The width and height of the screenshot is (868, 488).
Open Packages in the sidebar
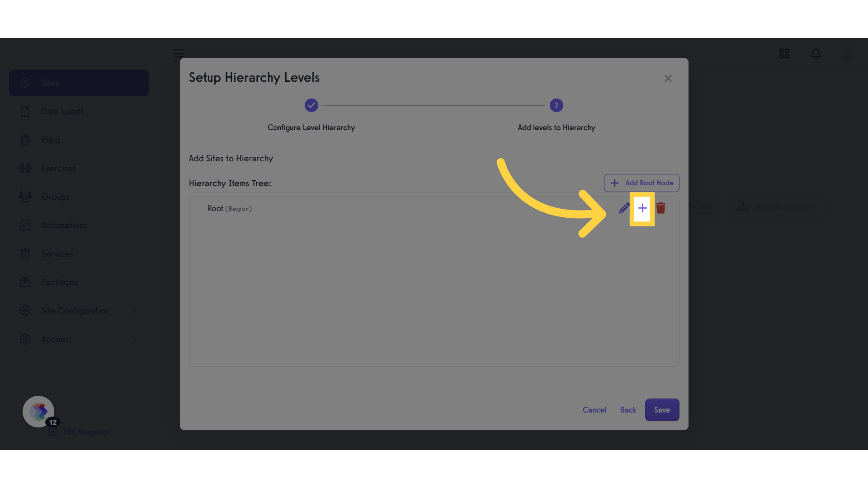coord(79,282)
